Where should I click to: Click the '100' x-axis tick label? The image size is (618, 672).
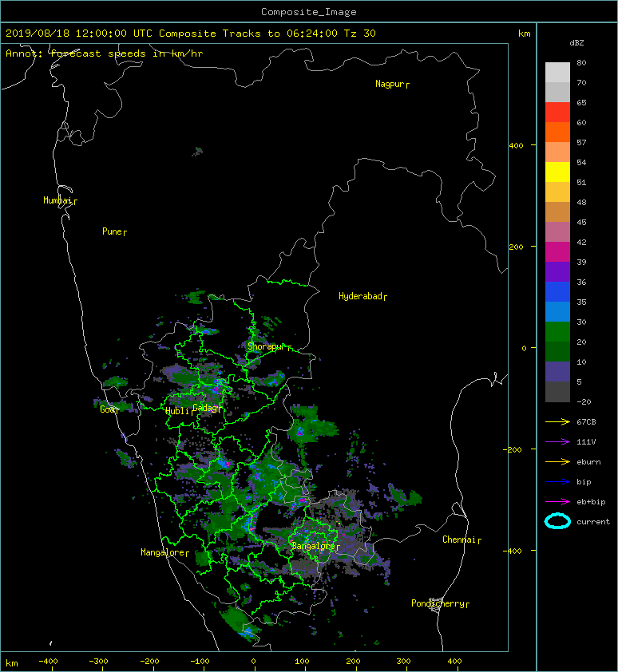click(x=303, y=662)
